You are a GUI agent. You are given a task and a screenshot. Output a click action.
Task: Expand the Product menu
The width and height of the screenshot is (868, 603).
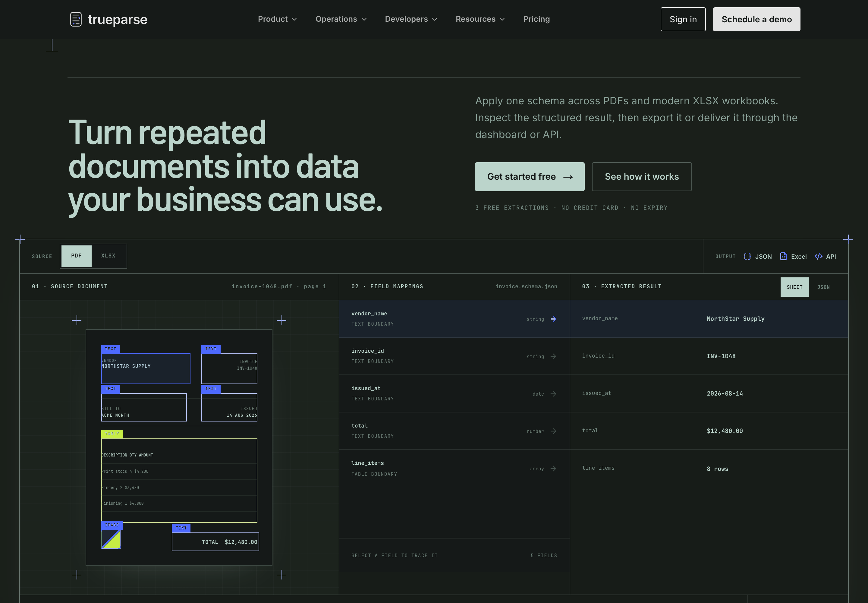(x=277, y=19)
